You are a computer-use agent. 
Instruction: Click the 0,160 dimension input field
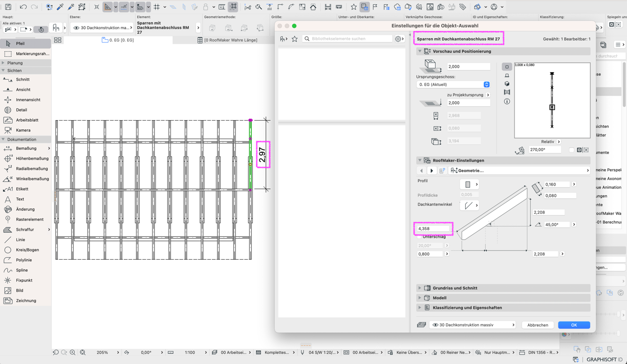(557, 184)
